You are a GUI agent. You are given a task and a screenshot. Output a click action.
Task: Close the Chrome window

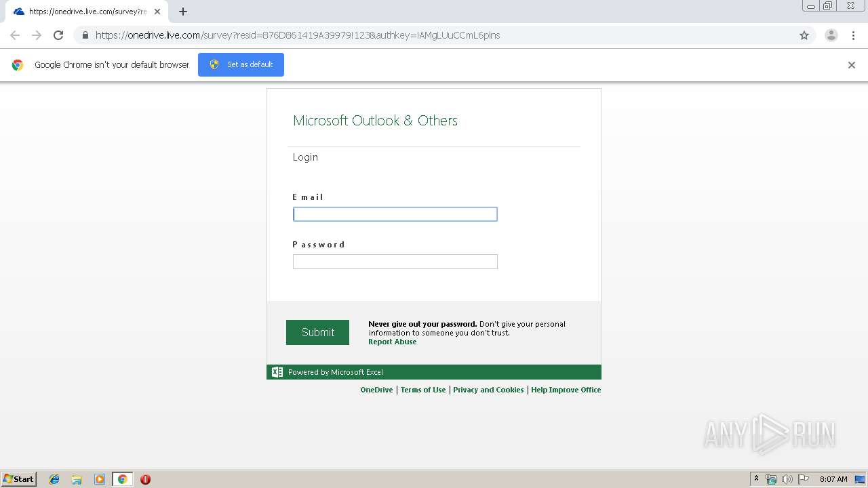[x=850, y=6]
